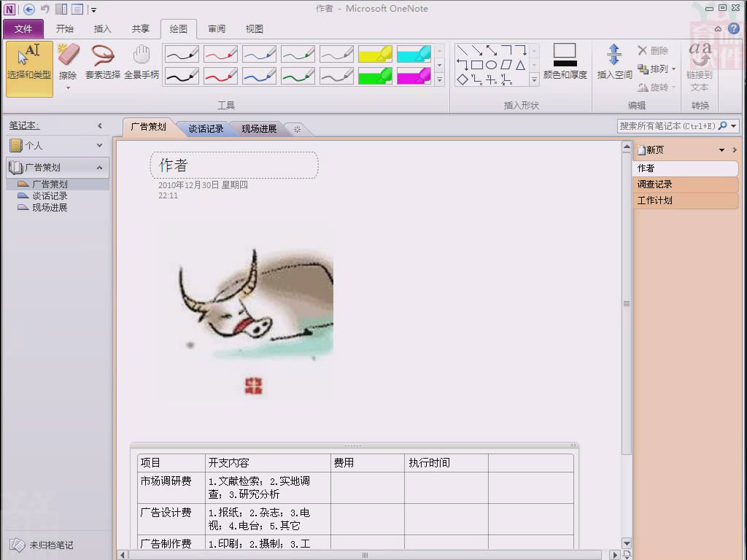Pick the green highlighter
The image size is (747, 560).
[x=375, y=76]
